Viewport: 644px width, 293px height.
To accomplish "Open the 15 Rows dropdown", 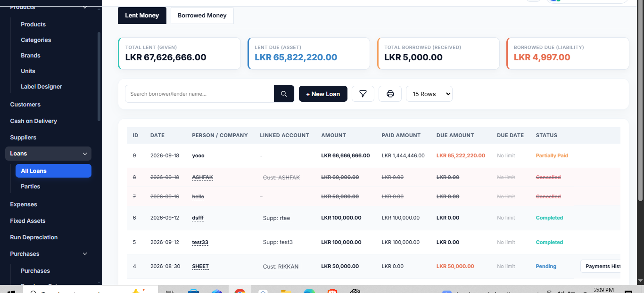I will coord(429,94).
